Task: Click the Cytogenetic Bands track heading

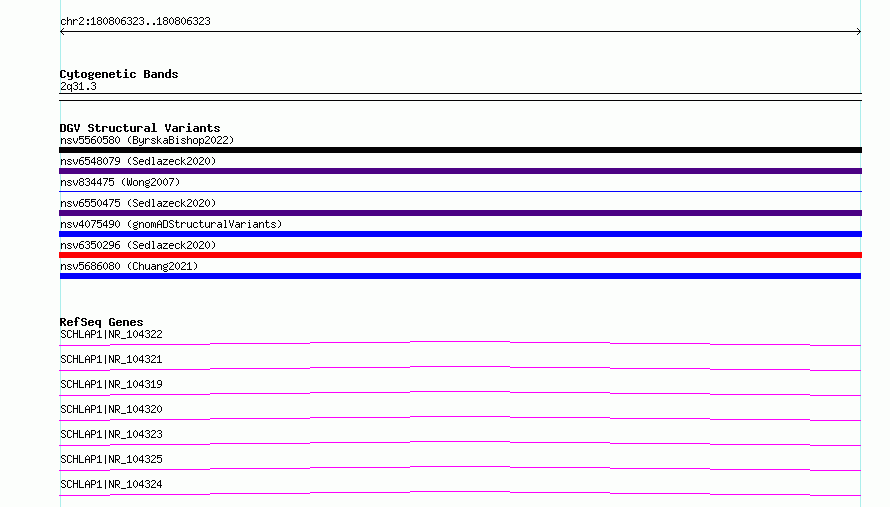Action: tap(119, 74)
